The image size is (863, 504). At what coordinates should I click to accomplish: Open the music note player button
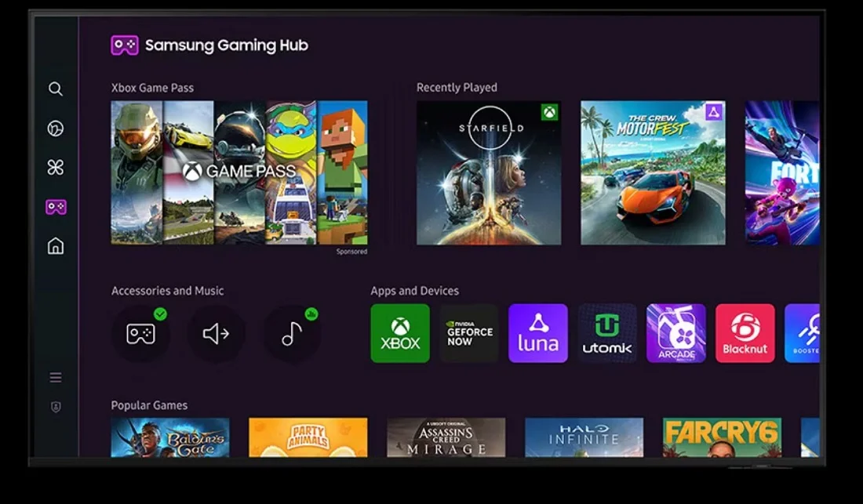click(x=292, y=334)
